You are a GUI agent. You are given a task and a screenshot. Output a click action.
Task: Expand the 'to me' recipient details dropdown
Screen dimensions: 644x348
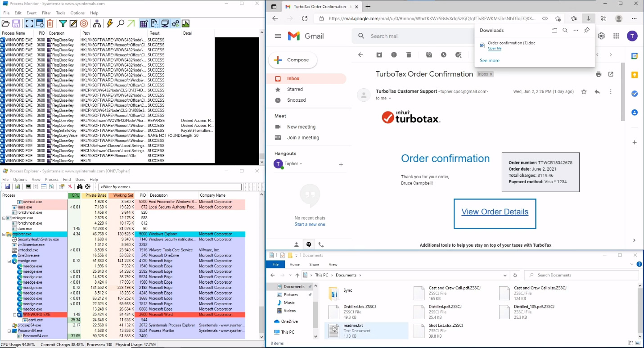390,99
